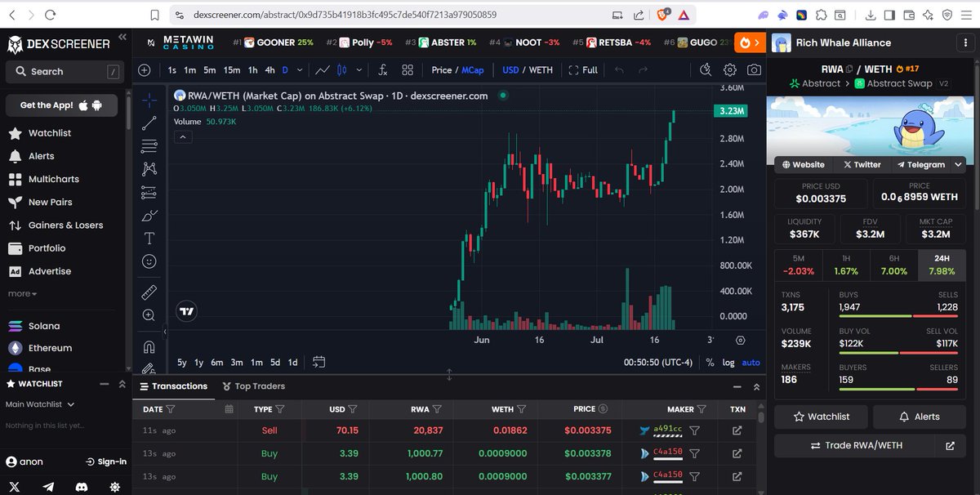Open the transaction link for the Sell row
The height and width of the screenshot is (495, 980).
pos(737,430)
